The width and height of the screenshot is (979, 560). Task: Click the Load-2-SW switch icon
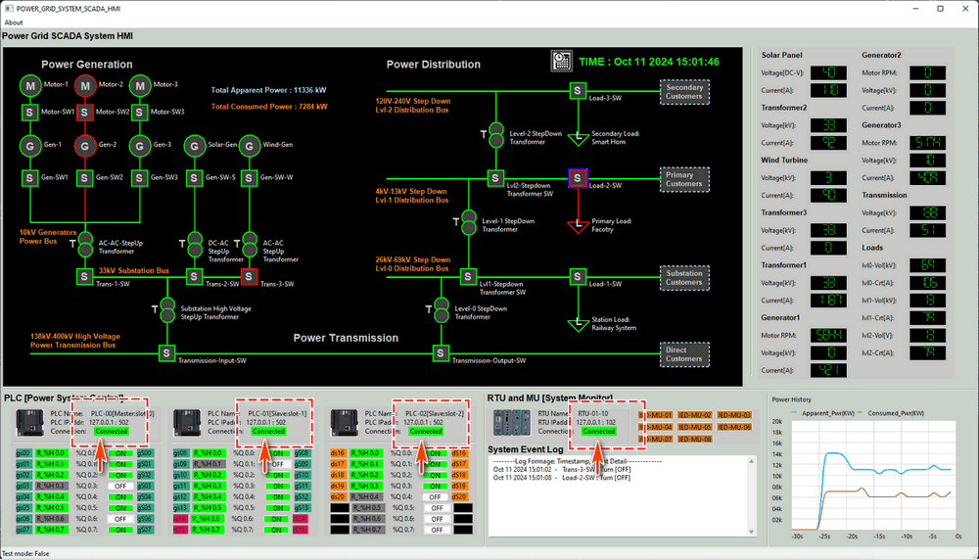(578, 178)
